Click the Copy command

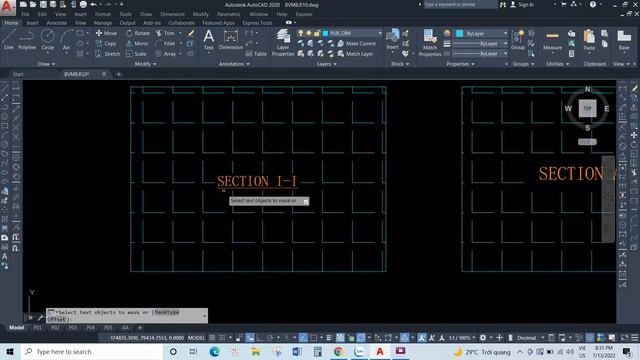(x=106, y=43)
